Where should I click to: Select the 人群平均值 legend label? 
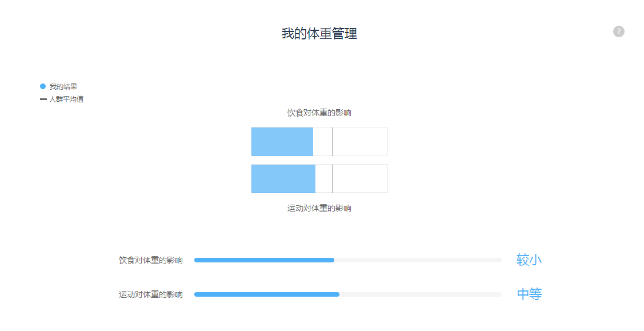click(x=66, y=99)
